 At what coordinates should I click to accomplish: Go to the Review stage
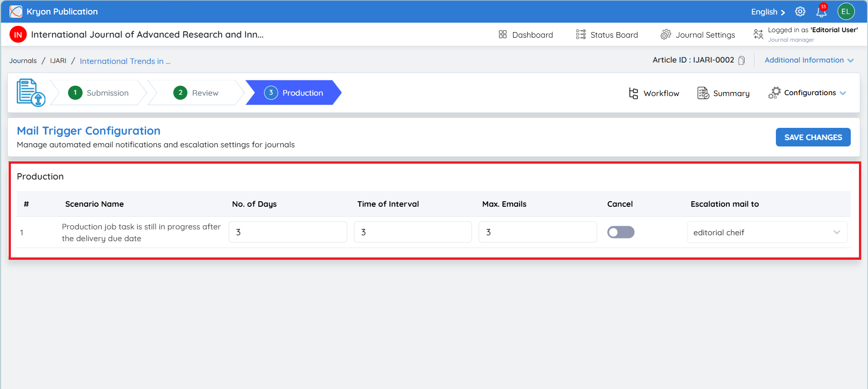(x=196, y=92)
